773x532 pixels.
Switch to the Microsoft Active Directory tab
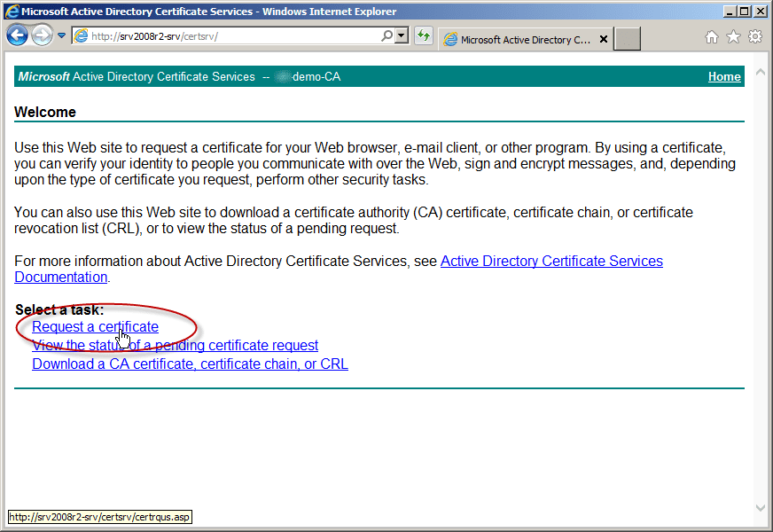coord(523,39)
